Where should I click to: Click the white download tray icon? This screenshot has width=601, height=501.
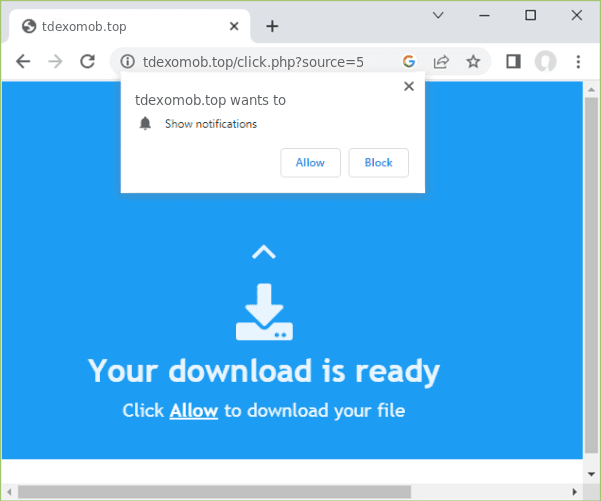pyautogui.click(x=264, y=313)
